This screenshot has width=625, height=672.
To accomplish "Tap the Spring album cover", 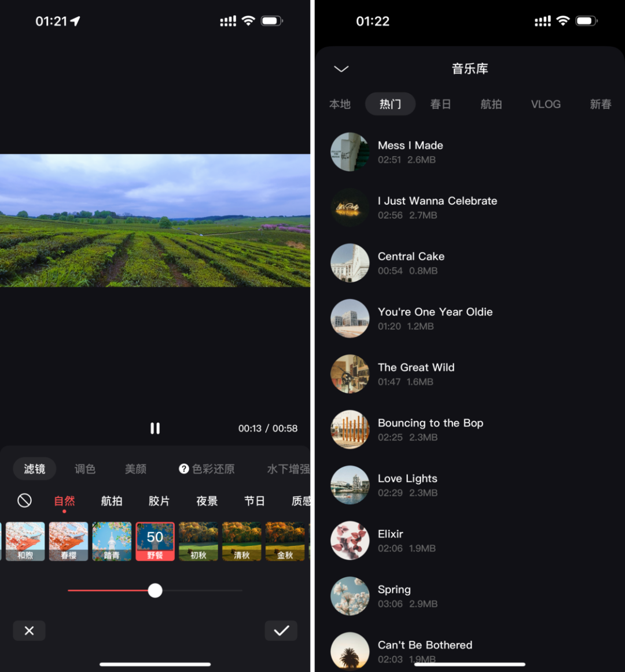I will click(x=350, y=596).
